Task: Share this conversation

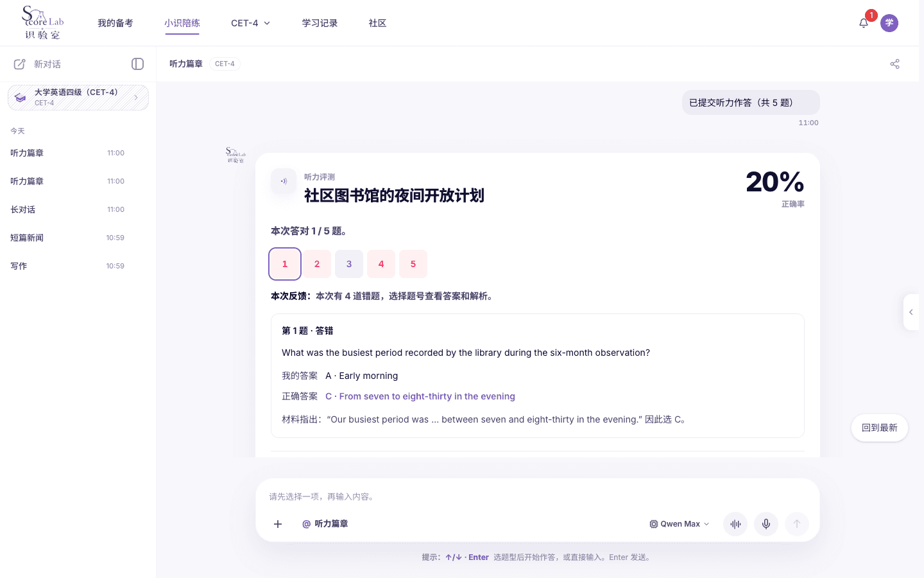Action: pyautogui.click(x=894, y=64)
